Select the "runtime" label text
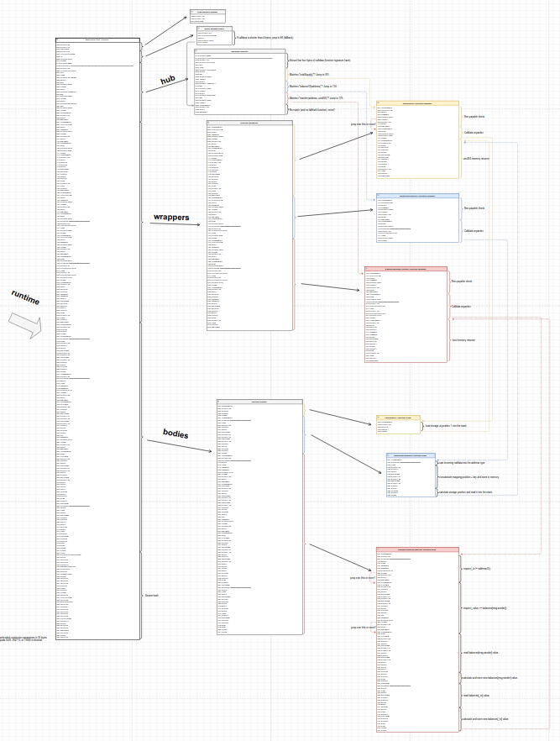Screen dimensions: 560x741 tap(25, 297)
